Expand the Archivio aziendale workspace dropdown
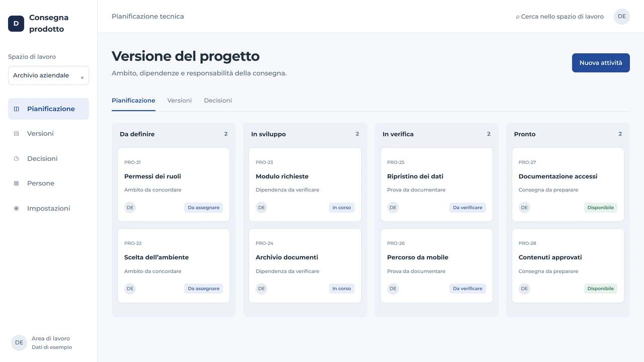The width and height of the screenshot is (644, 362). coord(48,75)
